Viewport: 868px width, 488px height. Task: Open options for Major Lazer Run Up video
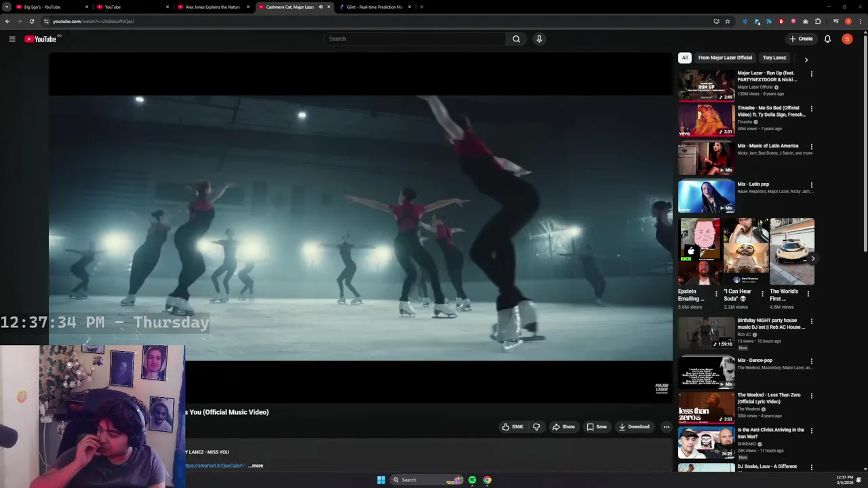coord(811,73)
